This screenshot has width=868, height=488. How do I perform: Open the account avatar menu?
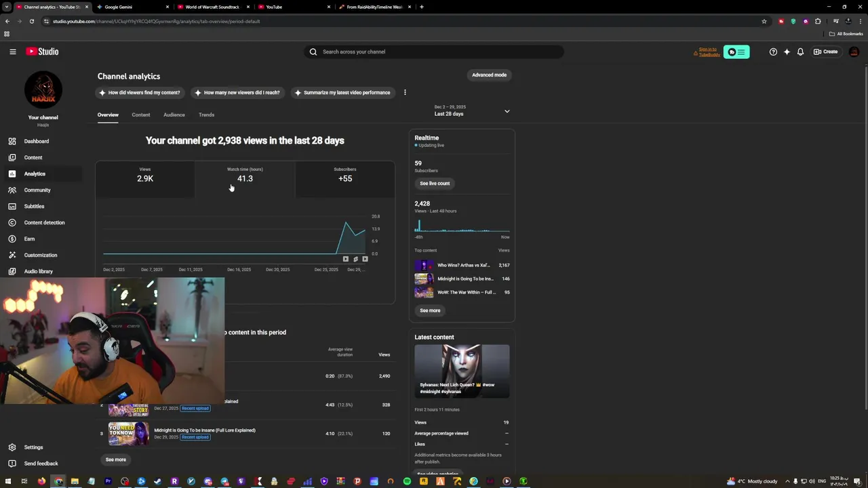tap(854, 52)
